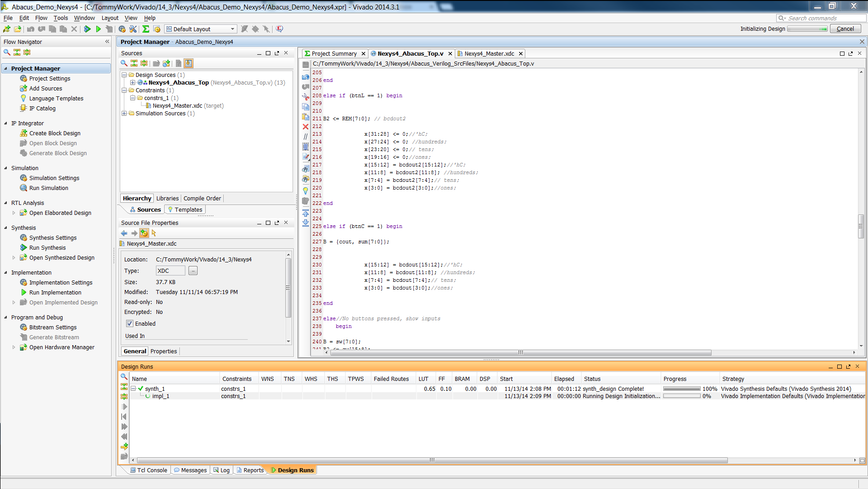
Task: Click the Project Summary sigma toolbar icon
Action: pos(146,29)
